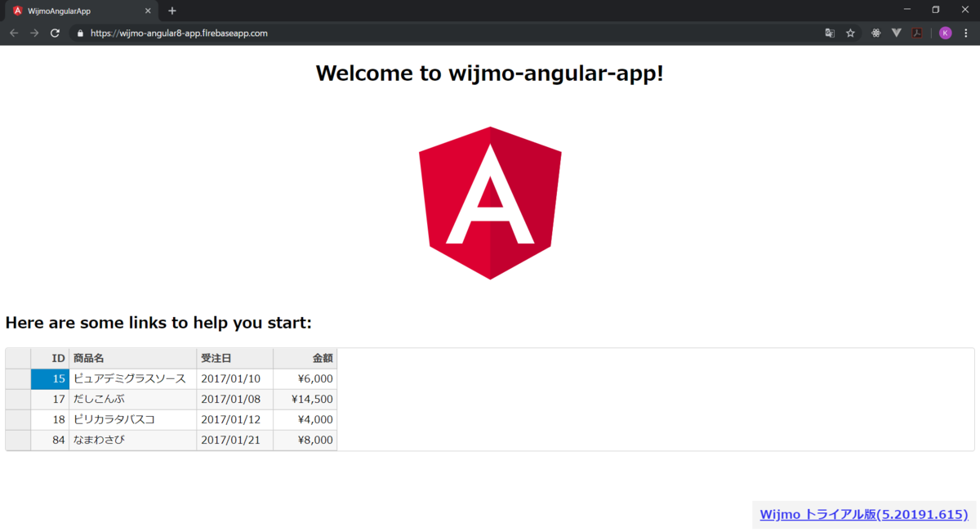Open the translate page icon
This screenshot has width=980, height=532.
[x=830, y=34]
